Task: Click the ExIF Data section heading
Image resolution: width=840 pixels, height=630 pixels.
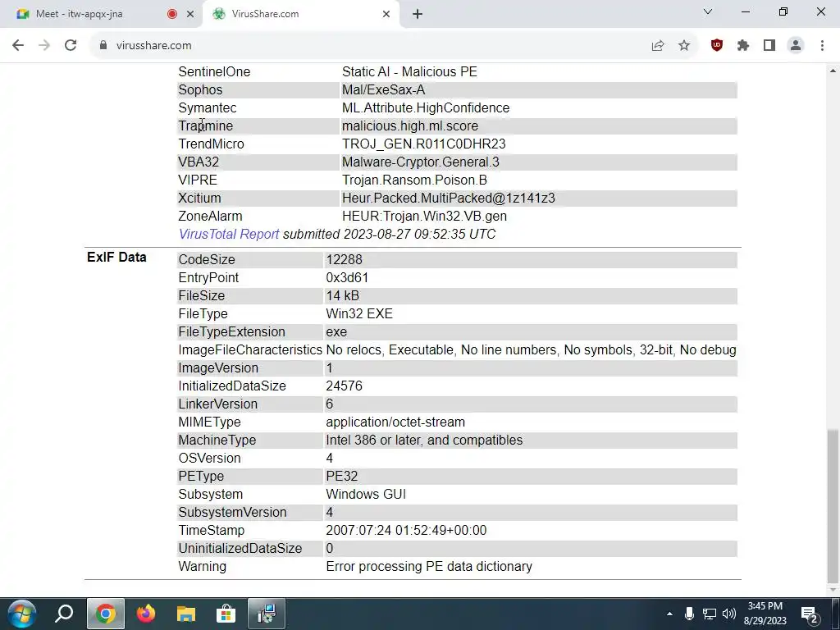Action: pyautogui.click(x=116, y=257)
